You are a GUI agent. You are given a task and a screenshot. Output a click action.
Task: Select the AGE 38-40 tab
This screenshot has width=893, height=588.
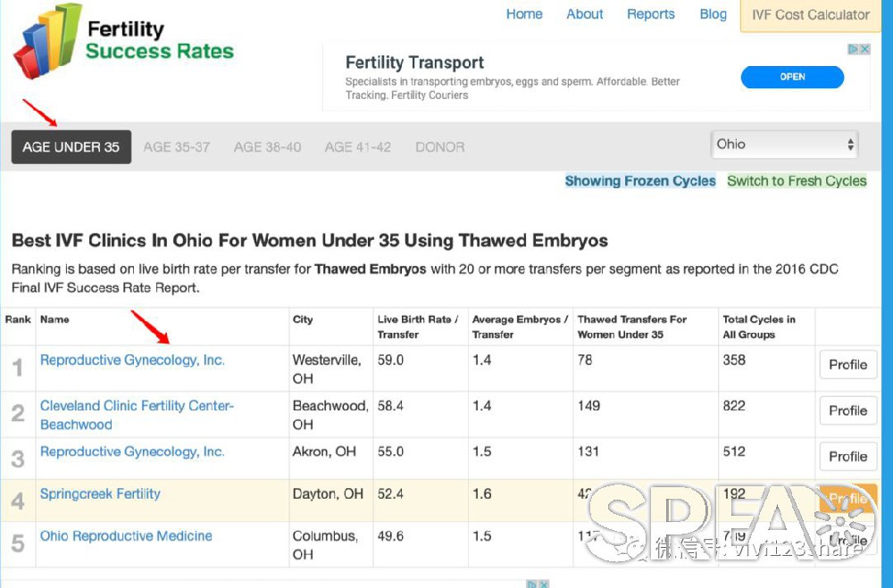coord(267,147)
